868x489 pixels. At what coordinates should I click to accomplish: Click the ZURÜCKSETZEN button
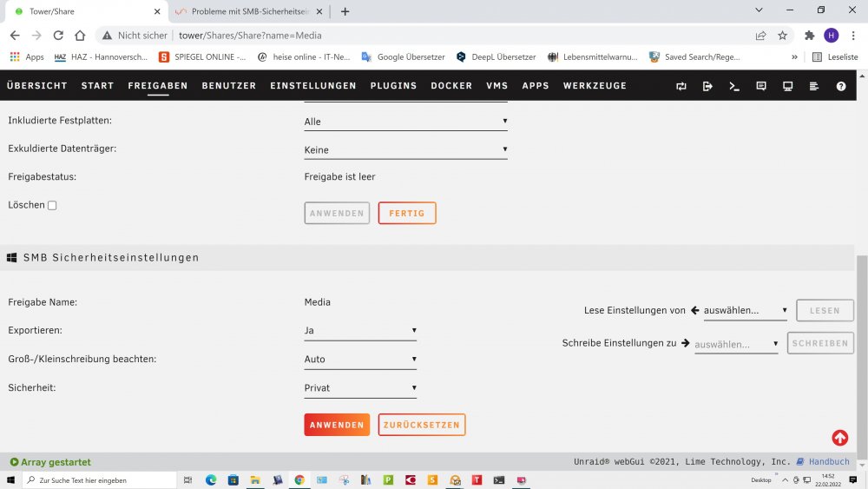pos(422,425)
